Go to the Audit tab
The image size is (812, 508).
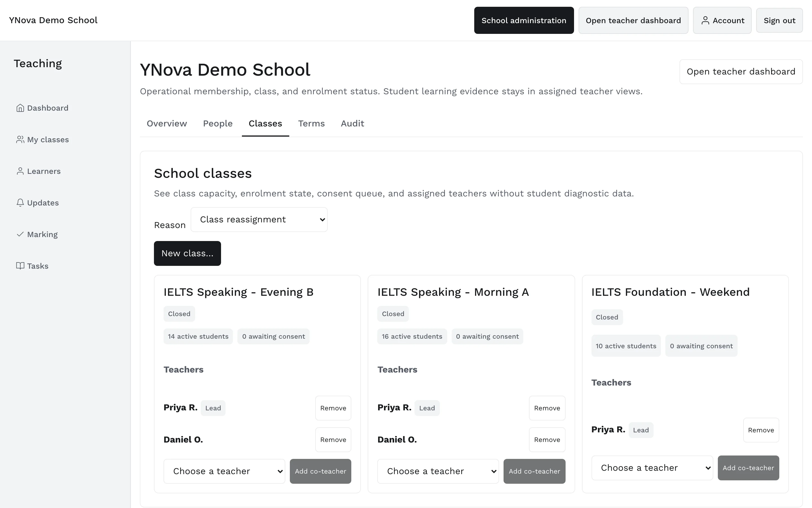[x=352, y=123]
